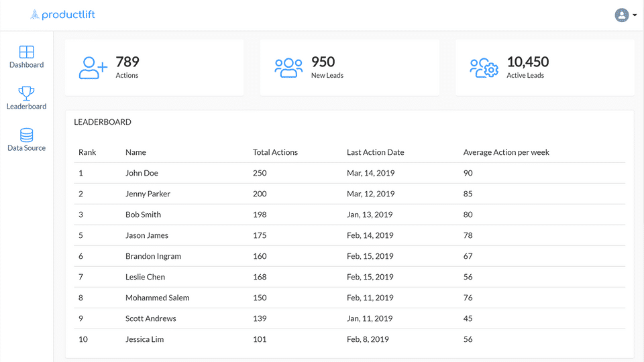
Task: Click Jenny Parker's 200 total actions
Action: [260, 194]
